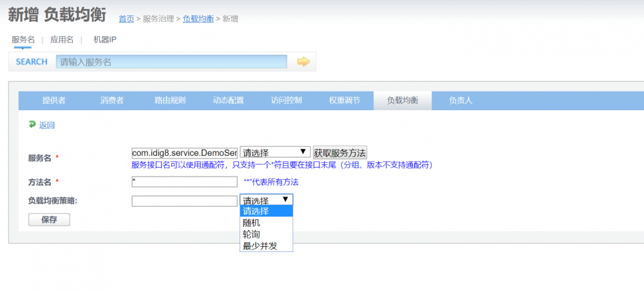This screenshot has width=644, height=292.
Task: Choose 随机 load balance strategy
Action: (266, 223)
